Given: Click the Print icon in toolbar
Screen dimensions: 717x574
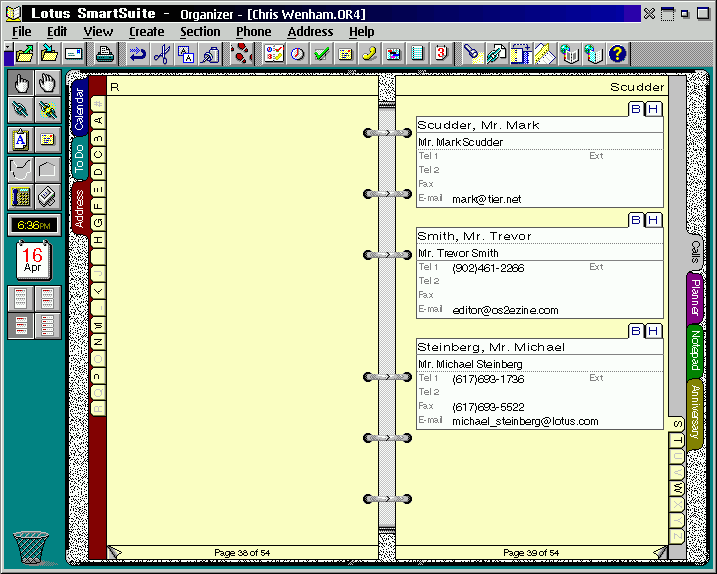Looking at the screenshot, I should pyautogui.click(x=105, y=54).
